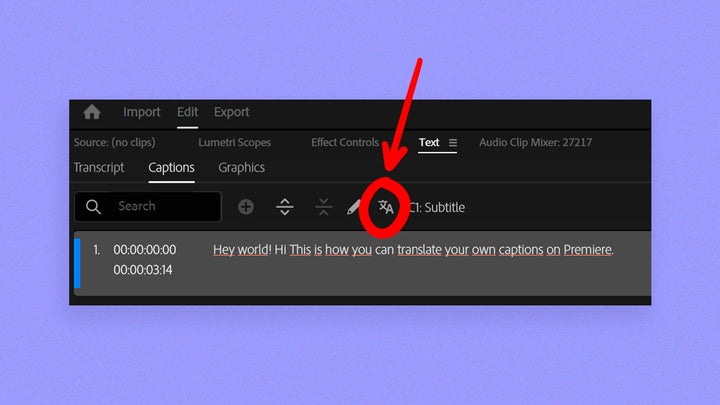The height and width of the screenshot is (405, 720).
Task: Add a new caption segment
Action: pos(246,207)
